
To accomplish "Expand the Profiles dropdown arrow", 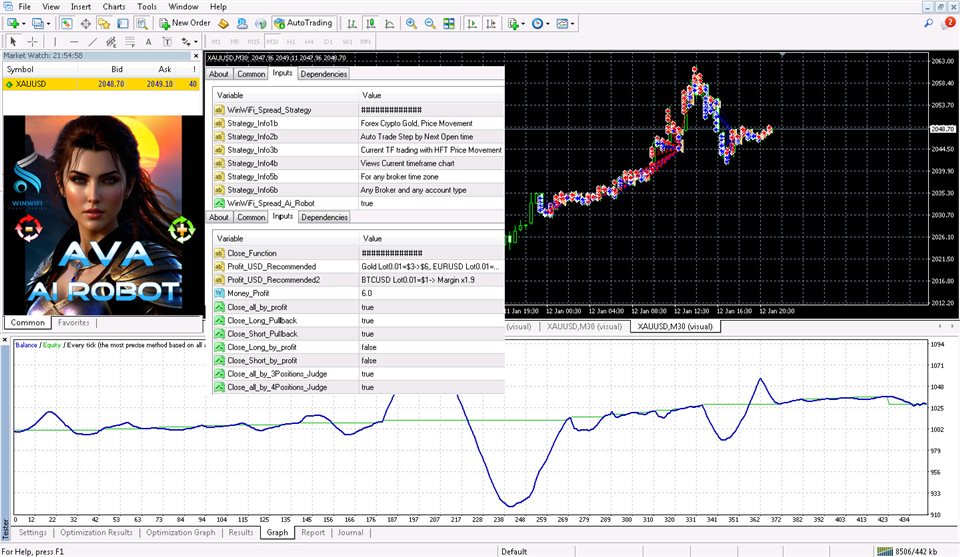I will pyautogui.click(x=48, y=24).
